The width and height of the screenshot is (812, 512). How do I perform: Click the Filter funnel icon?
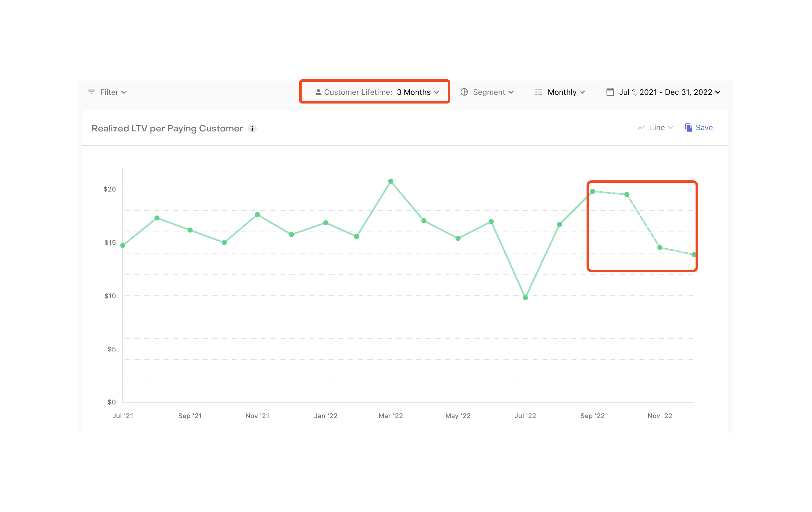pos(91,92)
